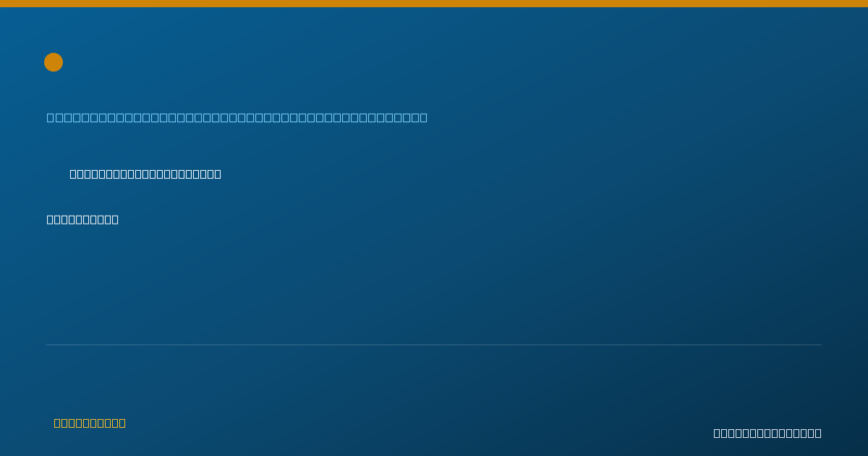Click the white footer text at bottom right

(x=767, y=433)
